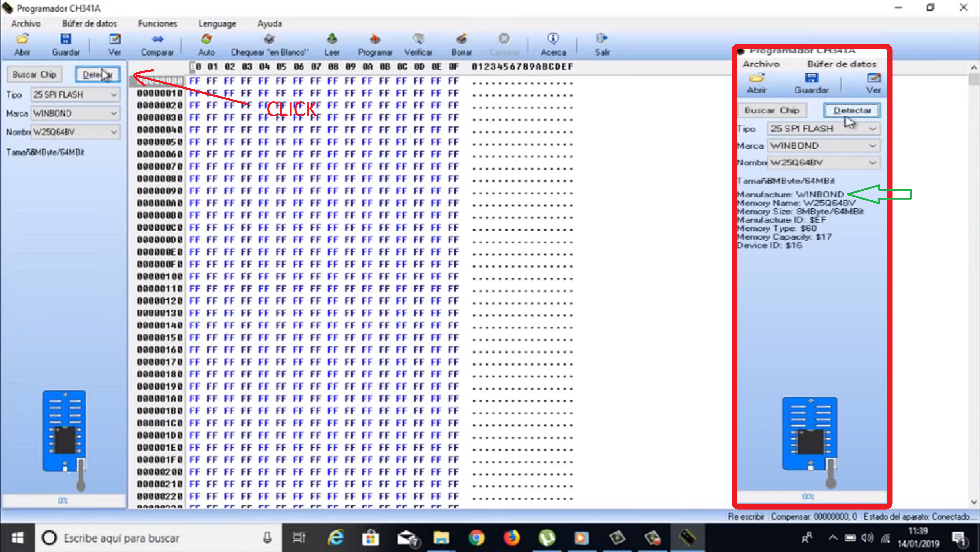The height and width of the screenshot is (552, 980).
Task: Click the Detectar button
Action: coord(98,75)
